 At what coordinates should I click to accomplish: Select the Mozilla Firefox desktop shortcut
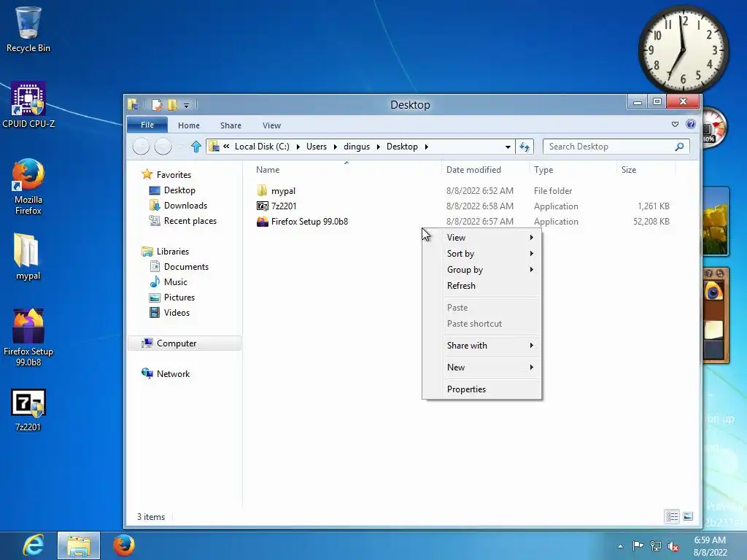click(x=28, y=187)
